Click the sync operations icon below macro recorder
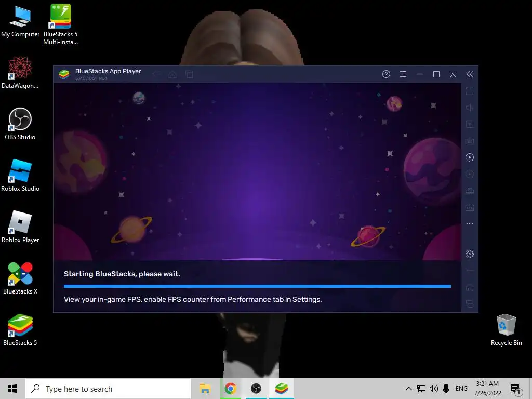Viewport: 532px width, 399px height. click(470, 174)
